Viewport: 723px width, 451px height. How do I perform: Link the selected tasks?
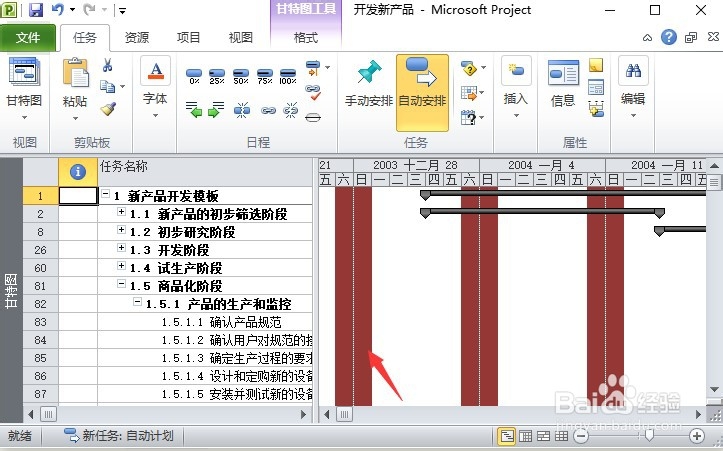[268, 110]
